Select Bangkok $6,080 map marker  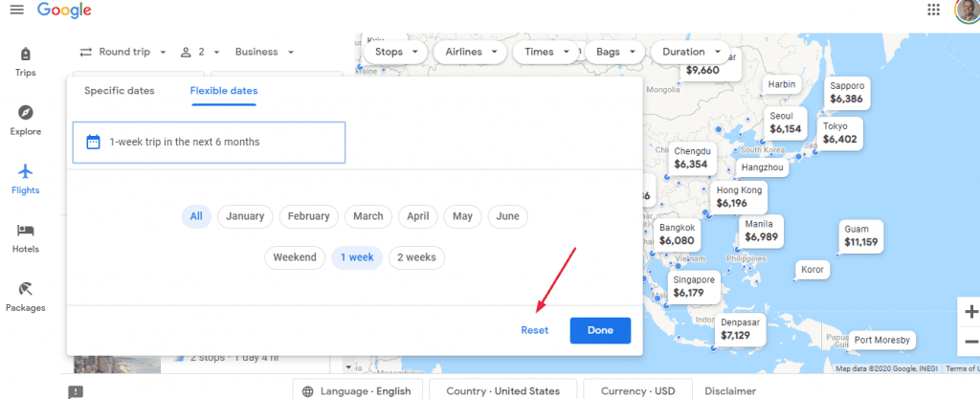click(677, 234)
